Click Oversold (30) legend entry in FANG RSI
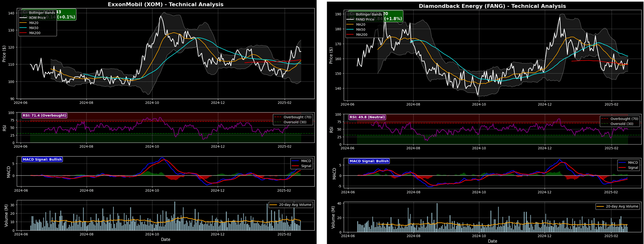644x244 pixels. coord(622,124)
